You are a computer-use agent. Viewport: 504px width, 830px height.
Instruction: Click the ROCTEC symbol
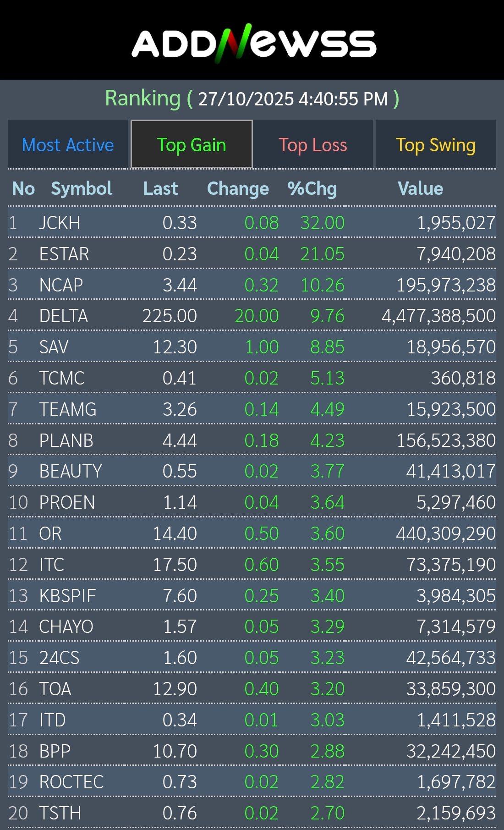[x=71, y=782]
